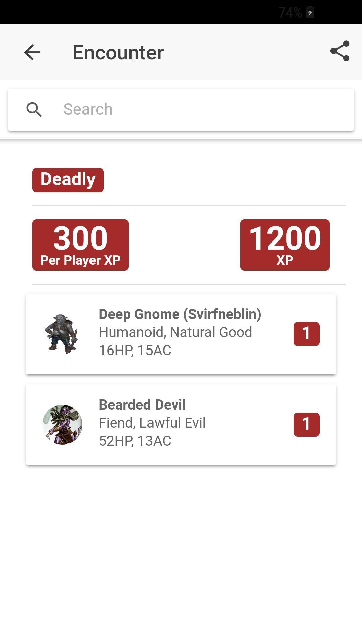362x644 pixels.
Task: Tap the magnifying glass search icon
Action: (34, 110)
